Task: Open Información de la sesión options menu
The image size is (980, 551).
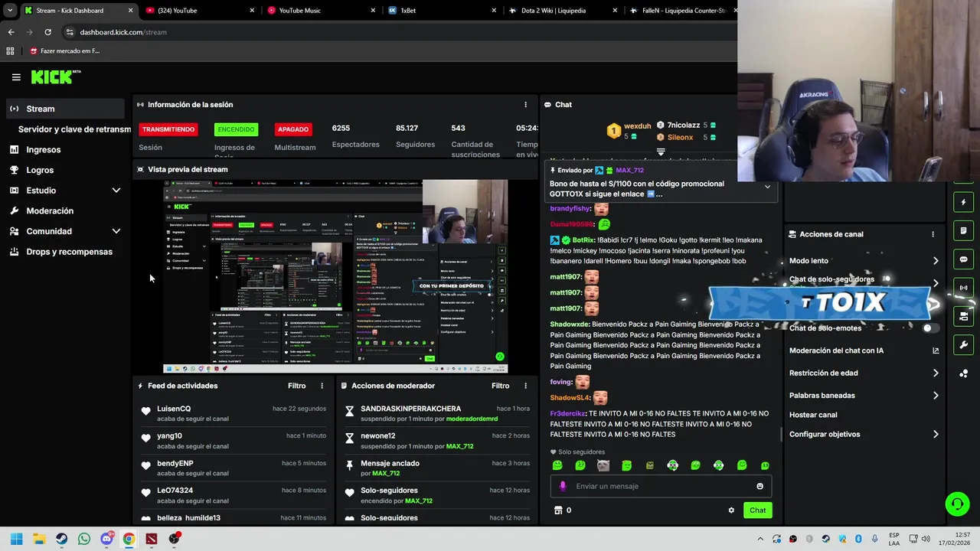Action: (x=525, y=105)
